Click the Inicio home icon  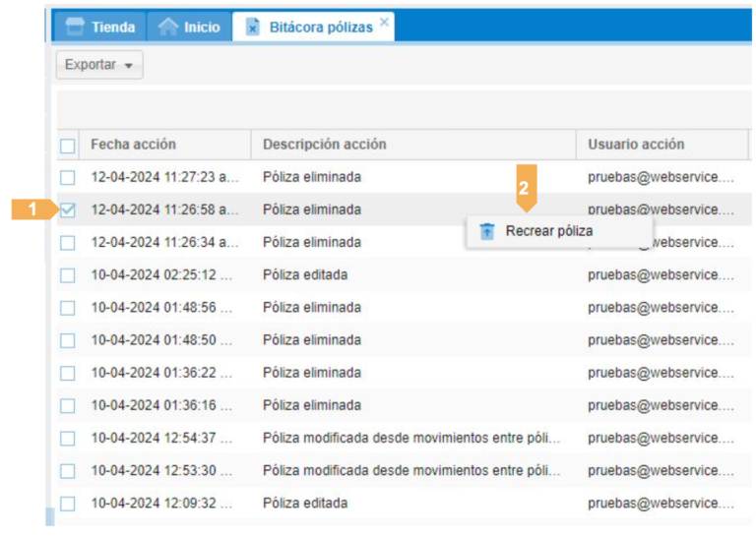coord(168,28)
